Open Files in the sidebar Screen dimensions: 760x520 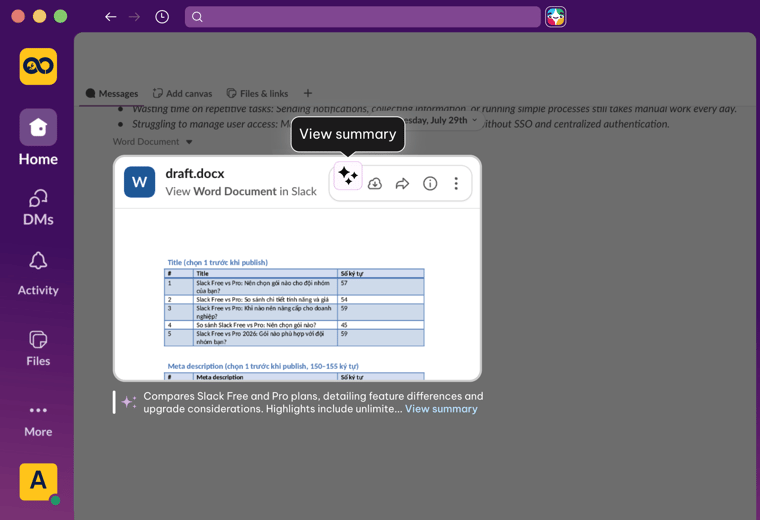pos(38,348)
